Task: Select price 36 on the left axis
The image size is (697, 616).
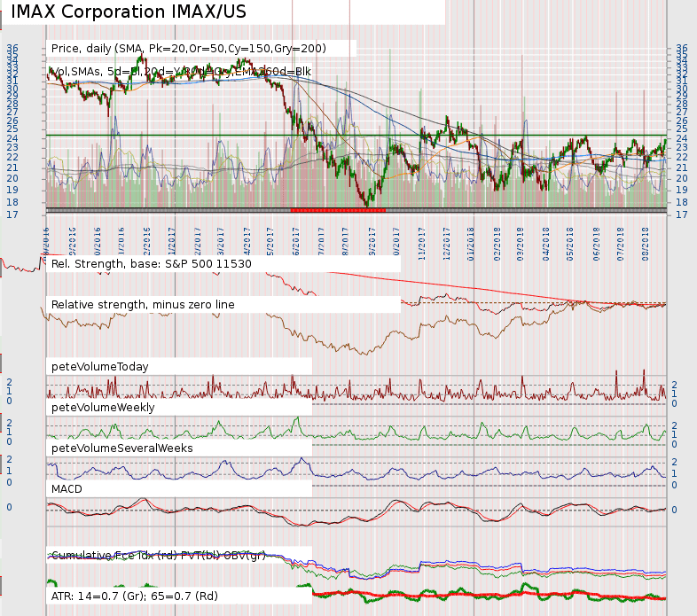Action: pyautogui.click(x=12, y=48)
